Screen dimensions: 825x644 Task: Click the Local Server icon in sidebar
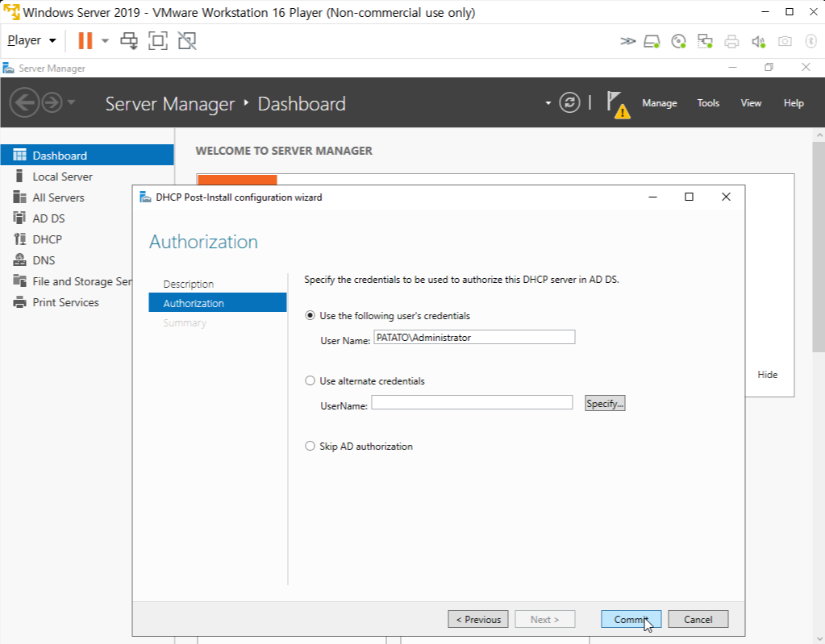pos(19,176)
